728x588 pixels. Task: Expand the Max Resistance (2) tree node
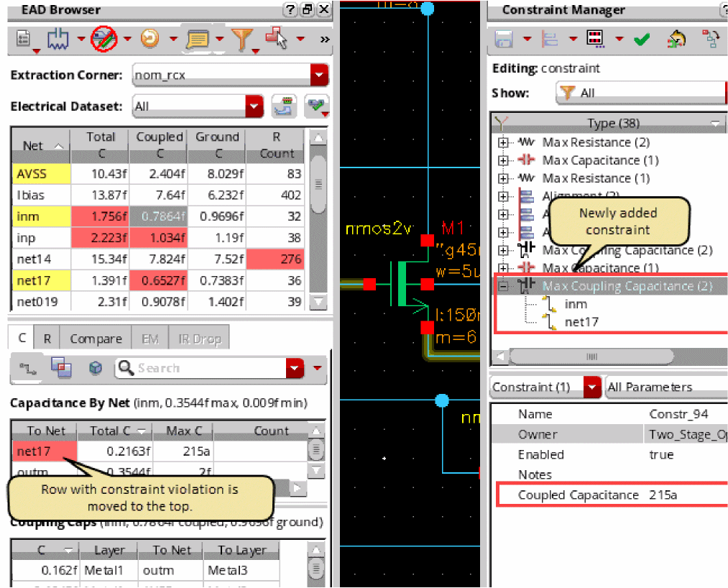(503, 142)
